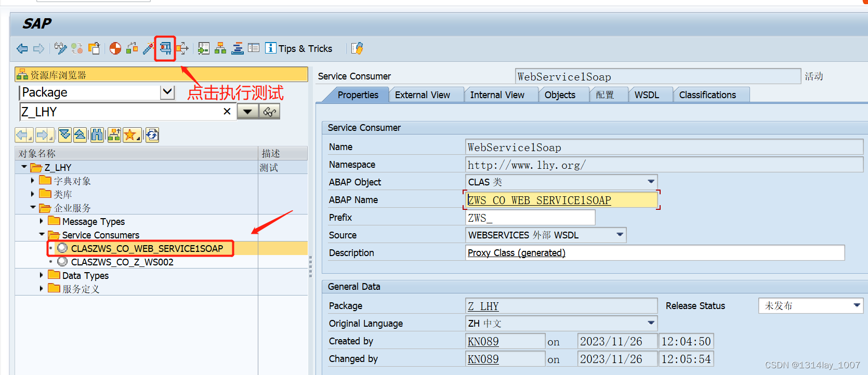Open the Changed by KN089 user link
Image resolution: width=868 pixels, height=375 pixels.
(x=483, y=359)
